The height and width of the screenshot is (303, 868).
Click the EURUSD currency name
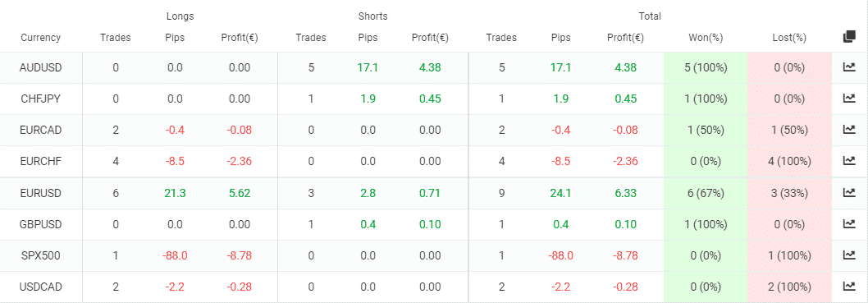tap(40, 193)
